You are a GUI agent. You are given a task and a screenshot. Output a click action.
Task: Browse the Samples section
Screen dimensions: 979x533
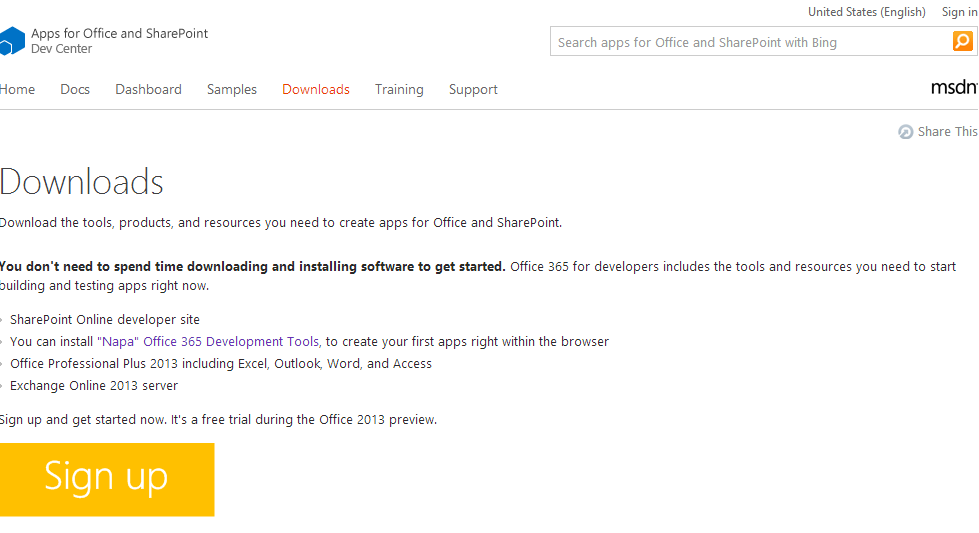tap(232, 90)
